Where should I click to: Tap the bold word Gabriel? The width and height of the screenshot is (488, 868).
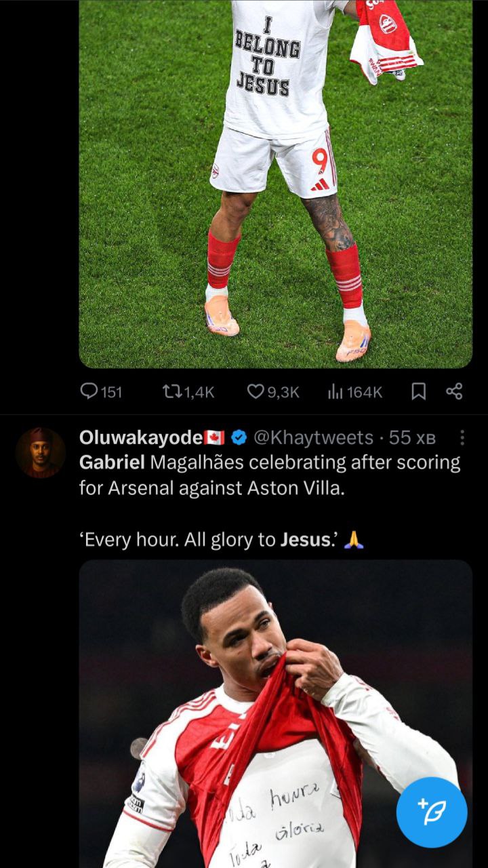pos(111,463)
